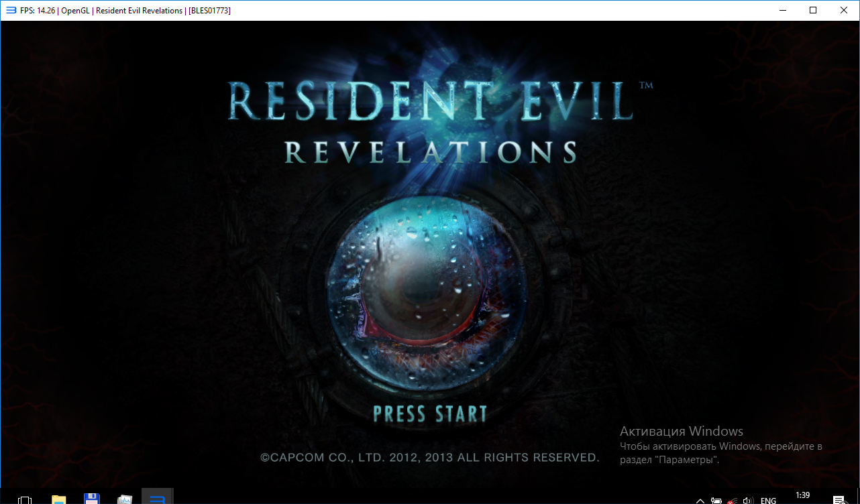This screenshot has width=860, height=504.
Task: Click the floppy disk taskbar icon
Action: (92, 499)
